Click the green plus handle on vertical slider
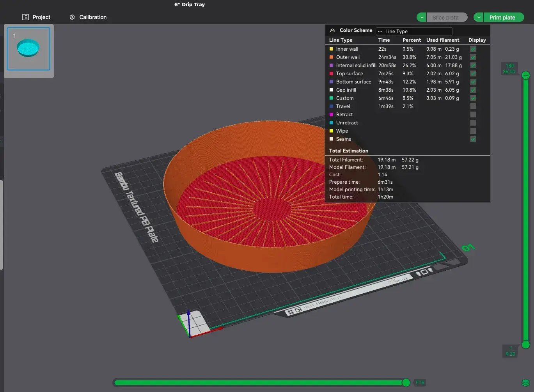534x392 pixels. coord(526,75)
